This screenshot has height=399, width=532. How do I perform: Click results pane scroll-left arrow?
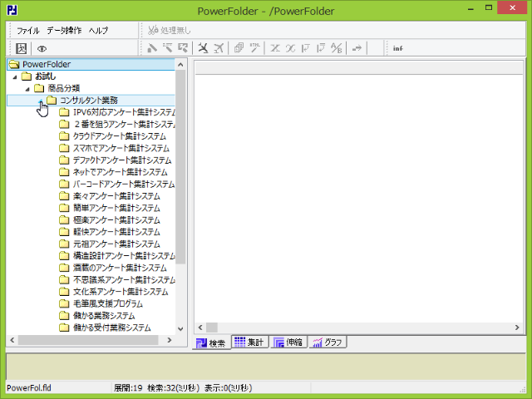200,328
